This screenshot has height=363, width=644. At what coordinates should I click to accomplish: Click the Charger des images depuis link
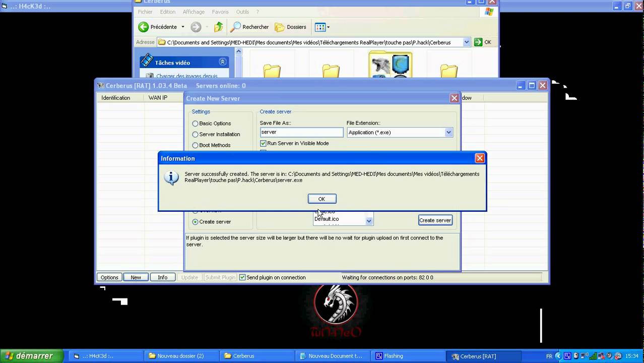187,76
